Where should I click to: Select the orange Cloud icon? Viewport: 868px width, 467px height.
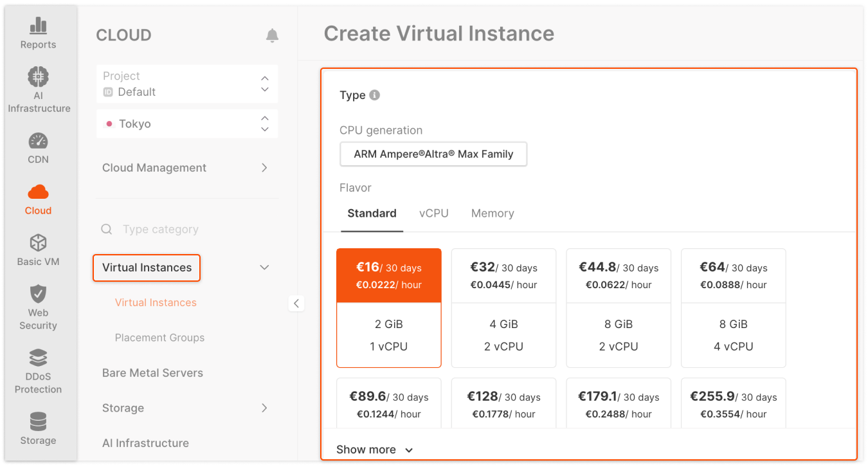coord(38,192)
